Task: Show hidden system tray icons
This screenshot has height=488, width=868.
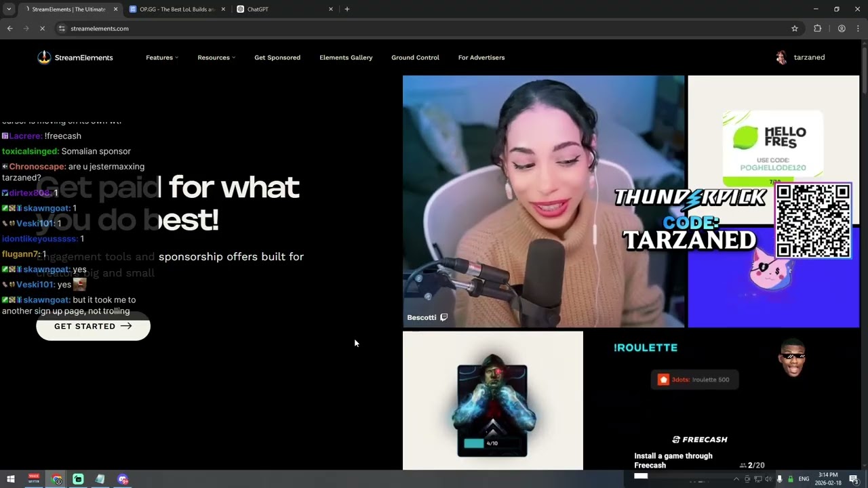Action: point(736,479)
